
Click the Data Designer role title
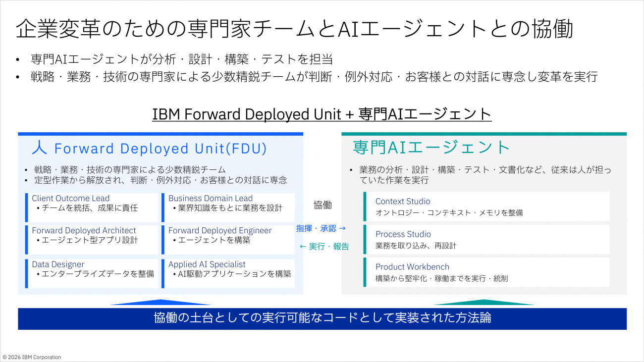click(58, 264)
